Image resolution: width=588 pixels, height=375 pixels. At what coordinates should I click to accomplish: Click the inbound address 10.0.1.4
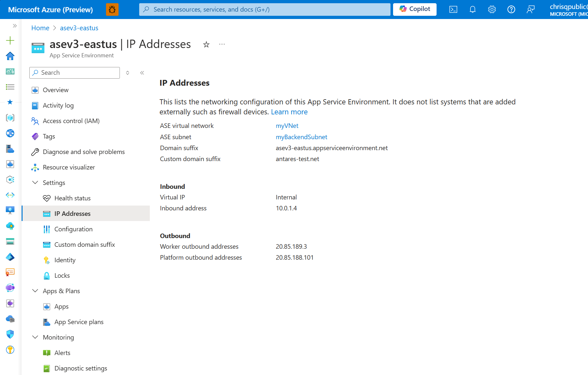click(x=286, y=208)
